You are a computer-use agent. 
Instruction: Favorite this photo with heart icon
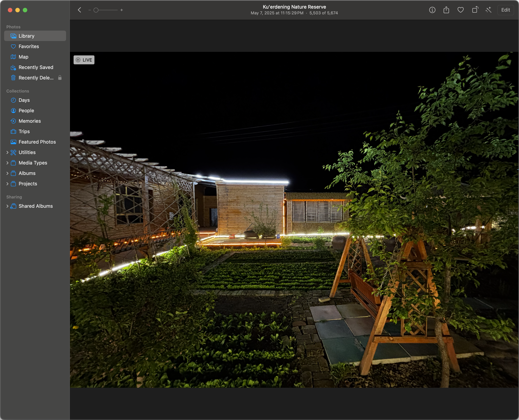tap(460, 10)
